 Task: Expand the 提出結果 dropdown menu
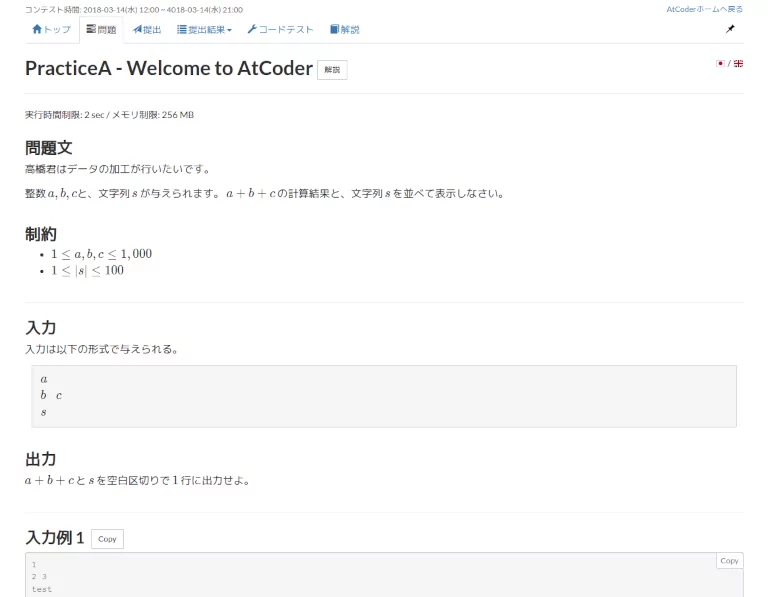[x=204, y=30]
